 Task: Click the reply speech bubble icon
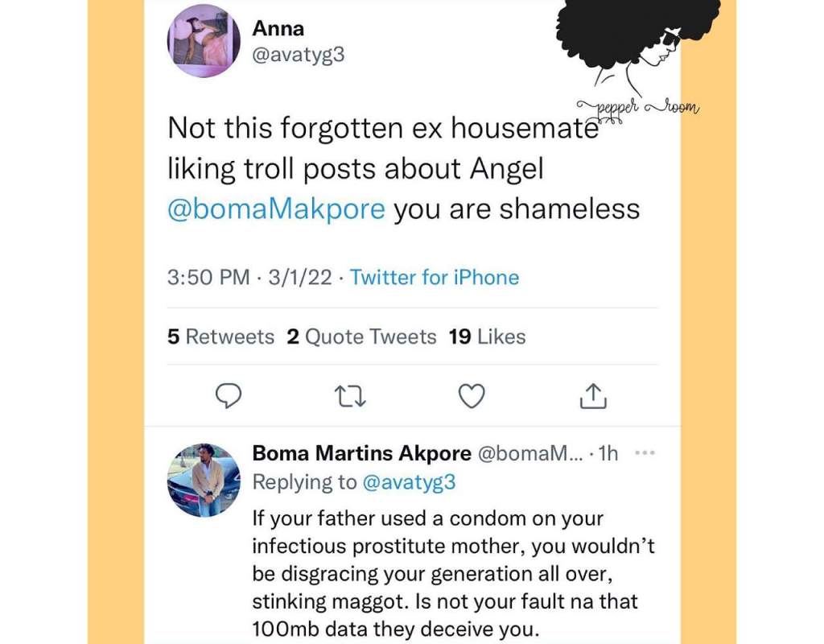230,394
